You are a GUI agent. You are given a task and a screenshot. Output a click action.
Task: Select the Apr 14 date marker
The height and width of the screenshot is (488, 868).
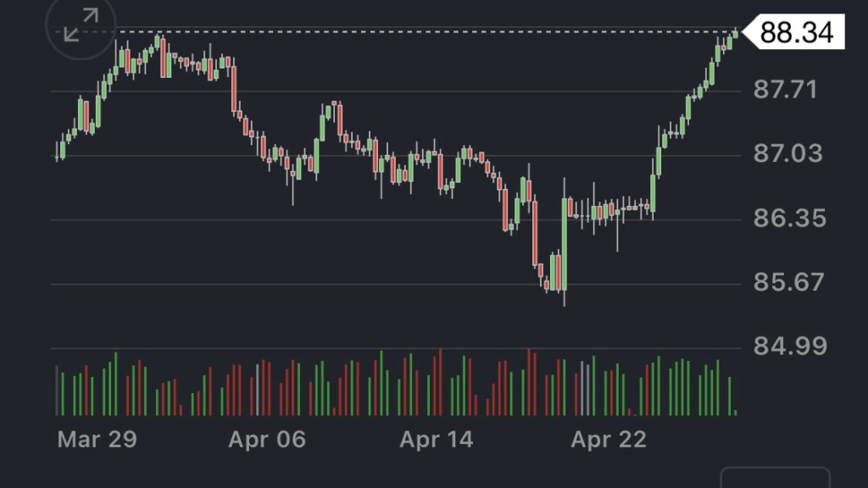pos(437,440)
